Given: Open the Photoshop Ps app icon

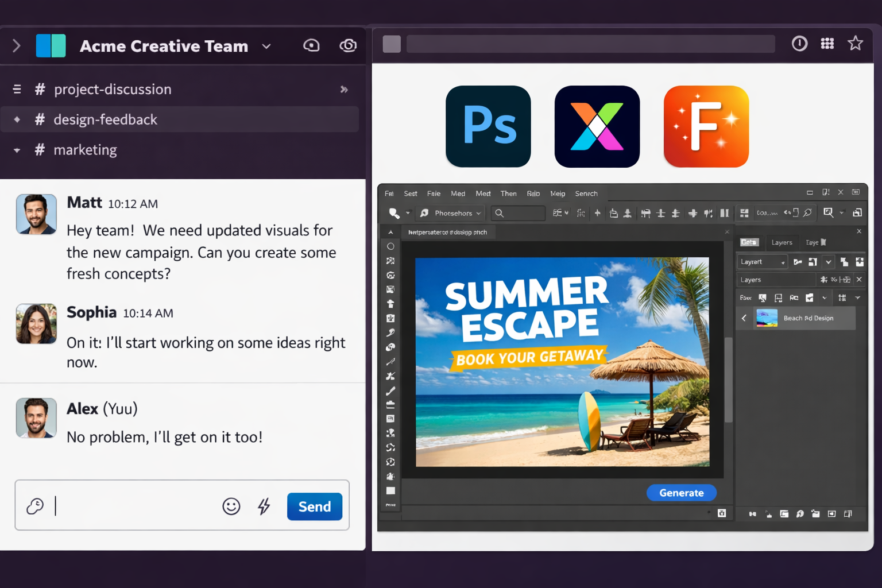Looking at the screenshot, I should [x=488, y=126].
